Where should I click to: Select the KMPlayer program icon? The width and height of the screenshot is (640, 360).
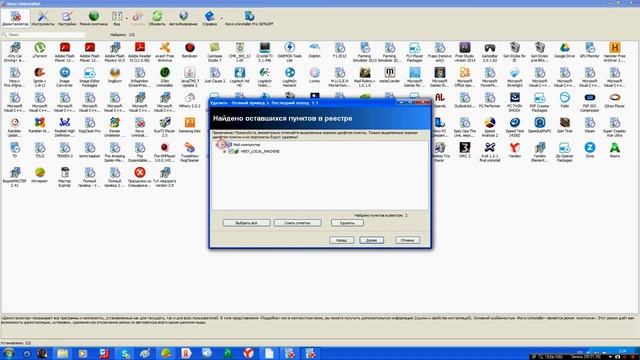pyautogui.click(x=164, y=152)
